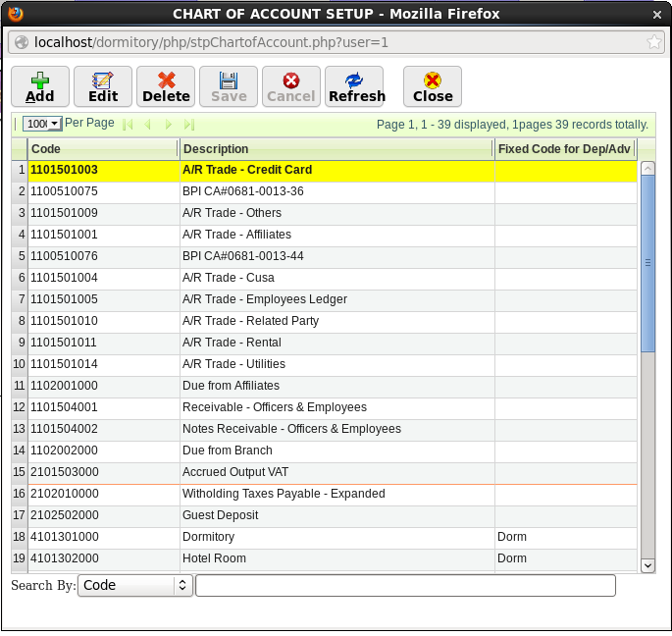
Task: Jump to last page arrow
Action: pyautogui.click(x=189, y=125)
